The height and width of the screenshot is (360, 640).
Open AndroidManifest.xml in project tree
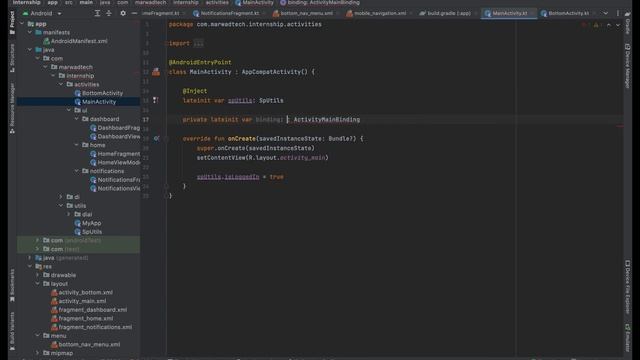click(76, 41)
